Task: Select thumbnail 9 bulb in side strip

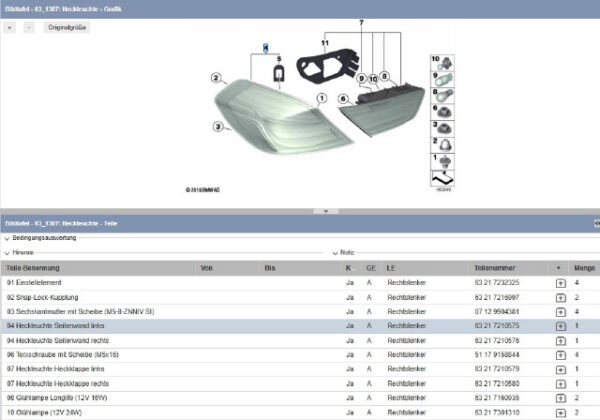Action: 442,79
